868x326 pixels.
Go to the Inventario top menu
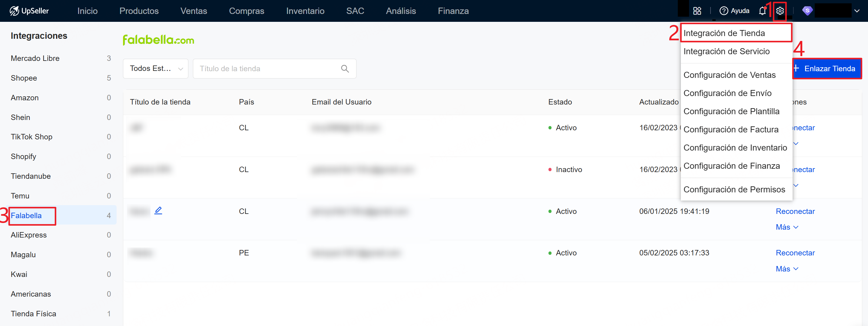305,11
